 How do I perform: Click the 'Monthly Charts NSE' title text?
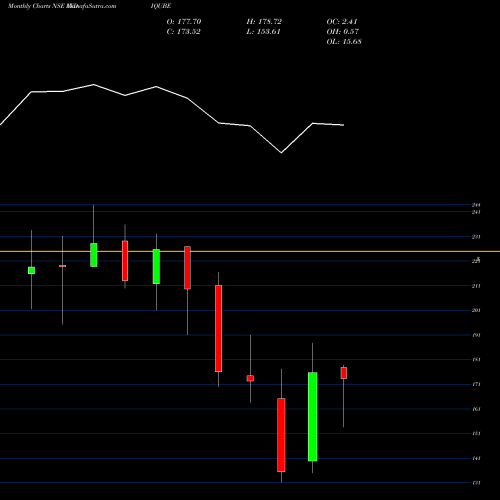tap(36, 6)
